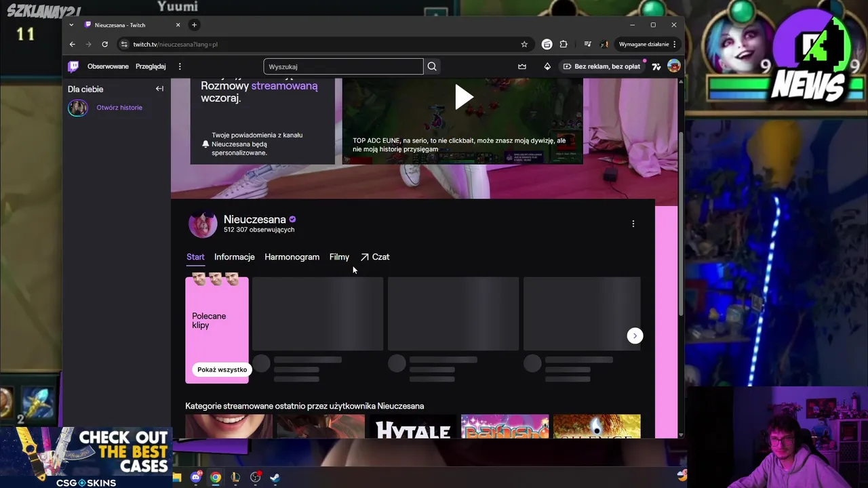Show next featured clips with right arrow
This screenshot has height=488, width=868.
(x=635, y=336)
